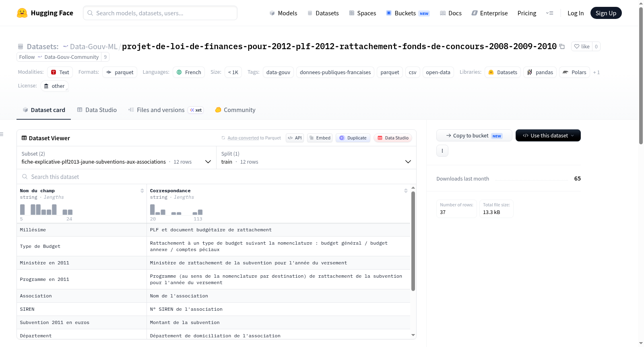Select the parquet format tag
Screen dimensions: 644x347
120,72
